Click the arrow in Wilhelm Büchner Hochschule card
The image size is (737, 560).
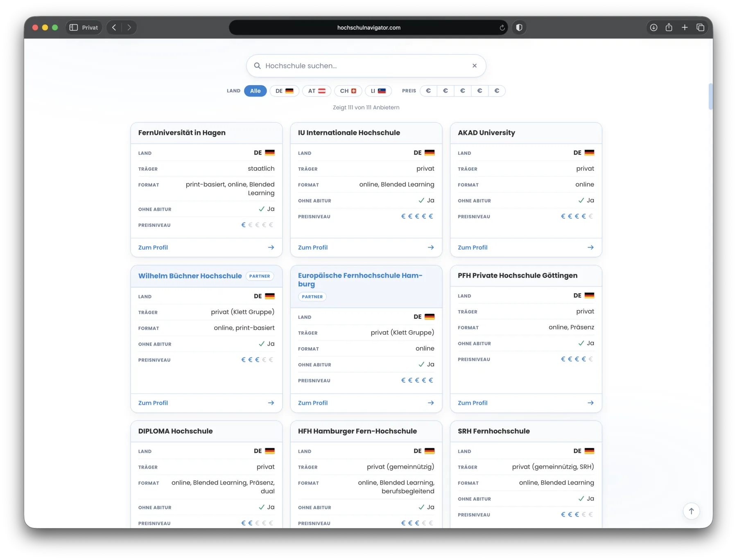coord(271,403)
